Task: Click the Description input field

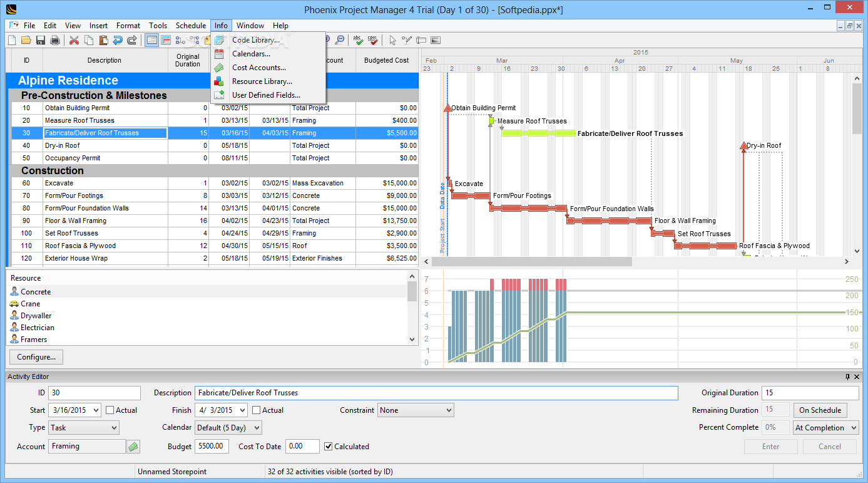Action: point(436,393)
